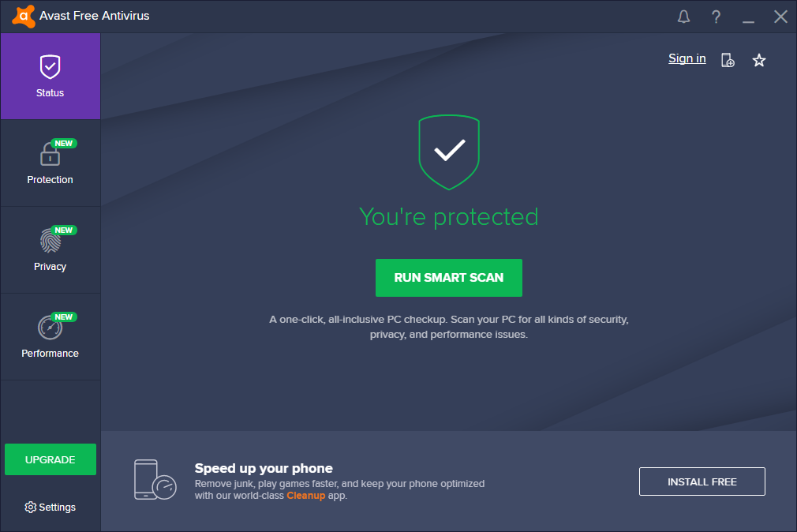Open the notifications bell icon
Screen dimensions: 797x532
(x=683, y=17)
